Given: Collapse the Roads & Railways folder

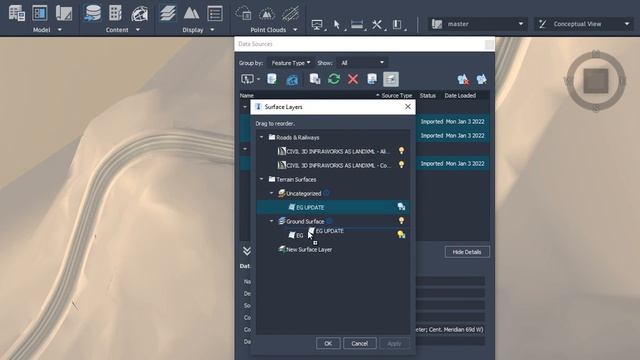Looking at the screenshot, I should (262, 137).
